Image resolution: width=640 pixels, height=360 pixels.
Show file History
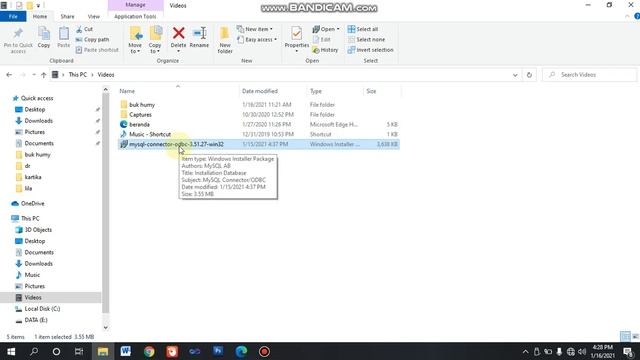(x=325, y=50)
